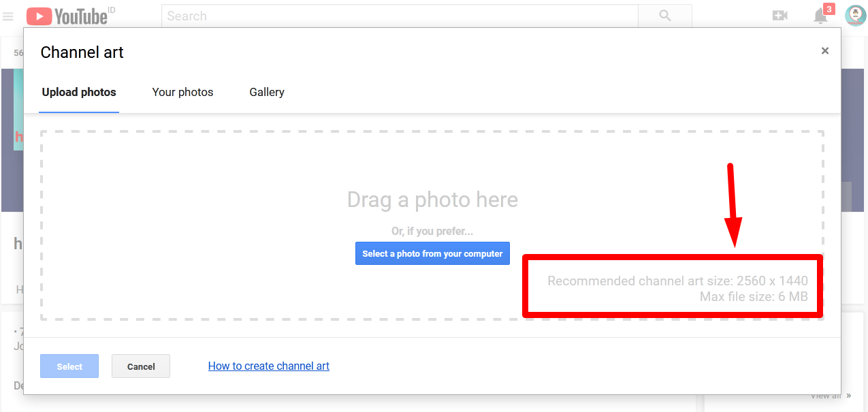Open the notifications bell

820,16
